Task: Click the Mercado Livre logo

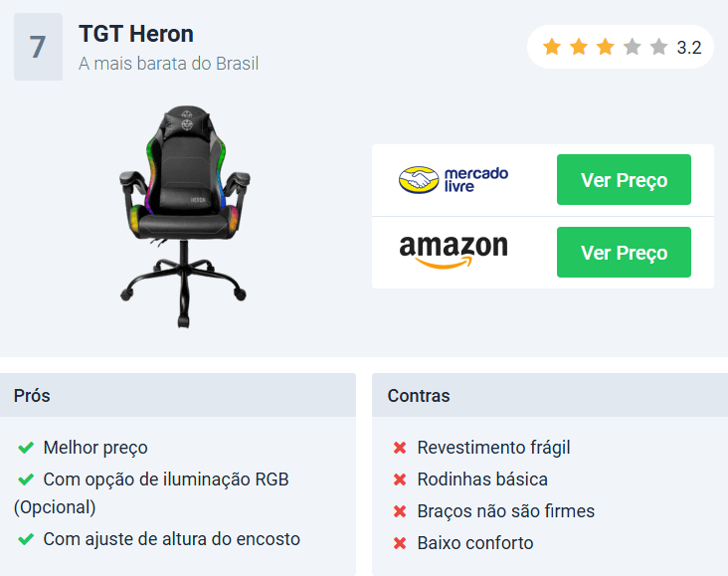Action: click(454, 180)
